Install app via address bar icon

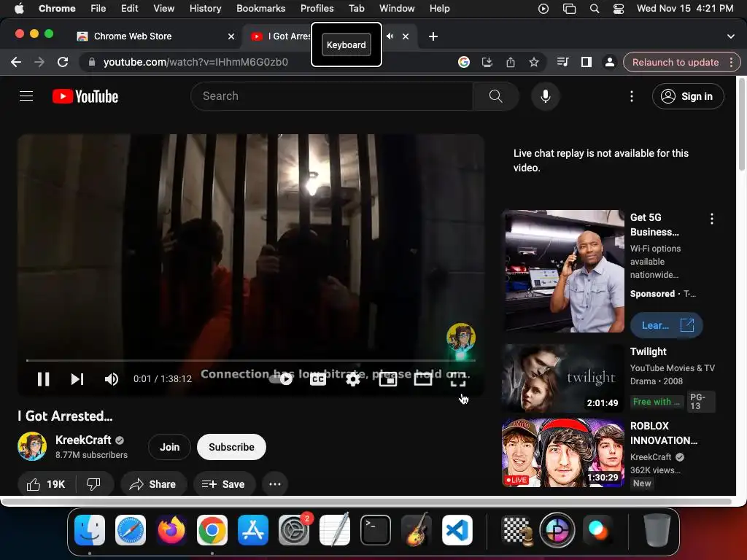tap(487, 62)
